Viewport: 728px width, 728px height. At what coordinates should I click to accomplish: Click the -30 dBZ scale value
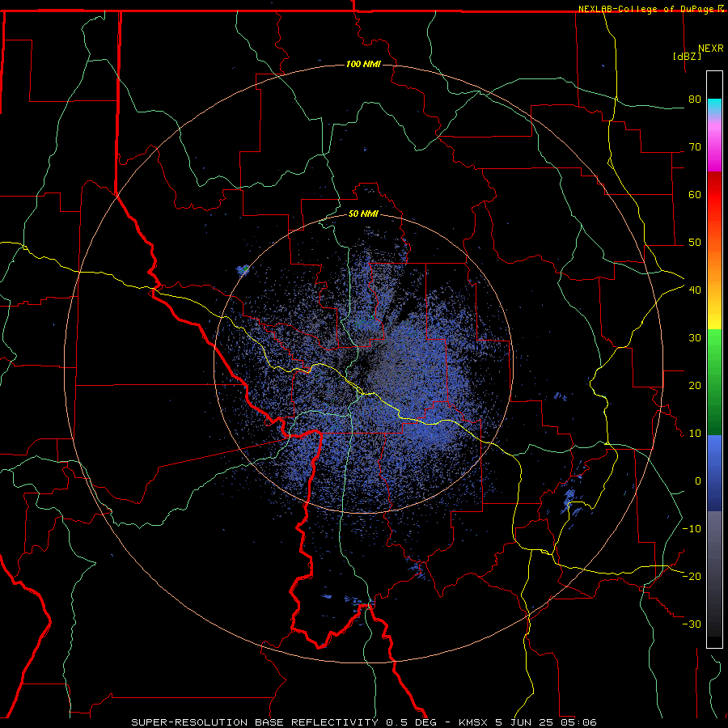pyautogui.click(x=692, y=624)
